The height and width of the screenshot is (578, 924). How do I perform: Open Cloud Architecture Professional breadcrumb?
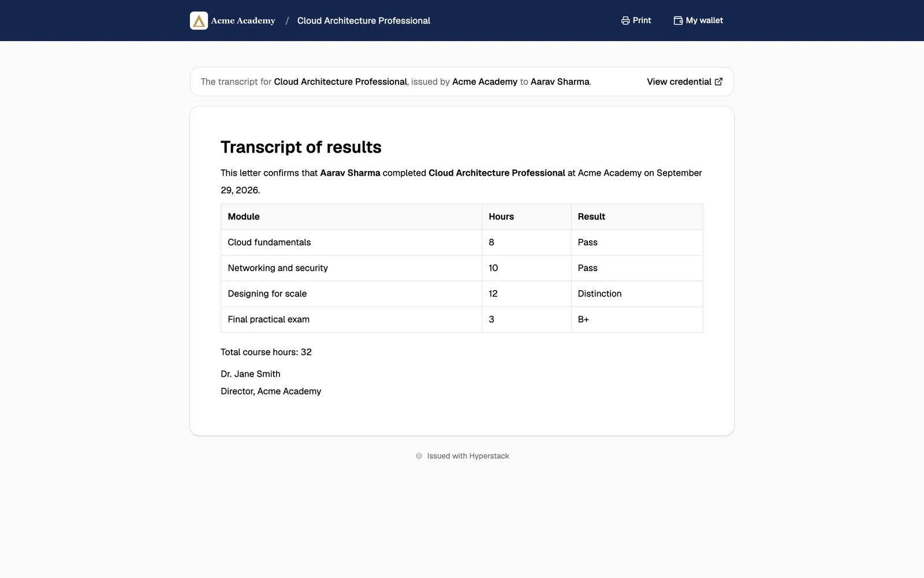click(364, 21)
